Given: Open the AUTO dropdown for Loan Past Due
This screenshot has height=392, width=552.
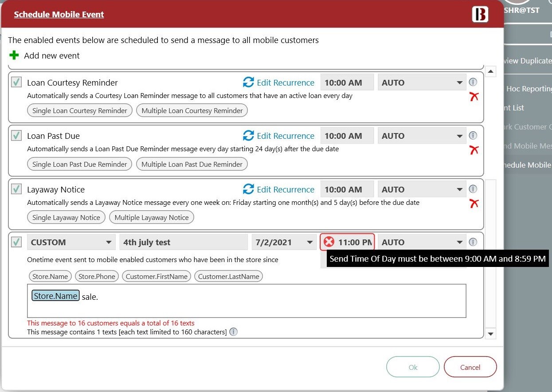Looking at the screenshot, I should [422, 136].
